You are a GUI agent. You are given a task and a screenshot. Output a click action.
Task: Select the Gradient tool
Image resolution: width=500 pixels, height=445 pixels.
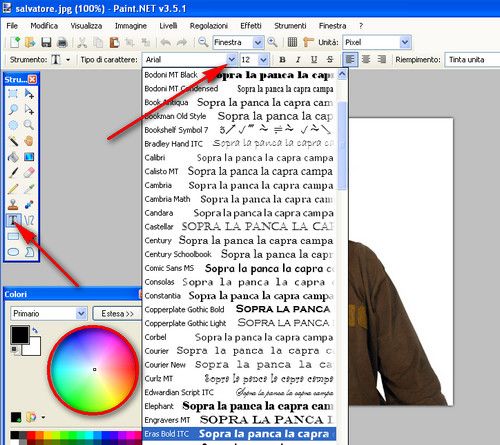29,157
